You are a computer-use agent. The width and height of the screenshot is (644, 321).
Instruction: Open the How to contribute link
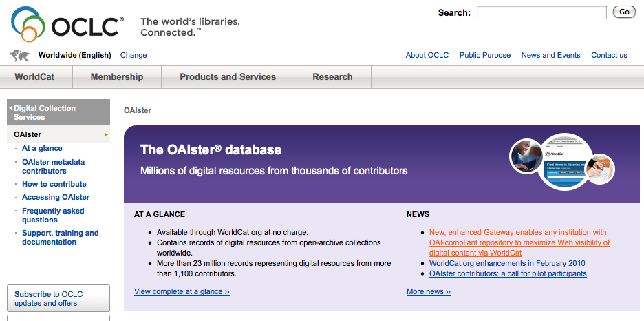[x=54, y=184]
